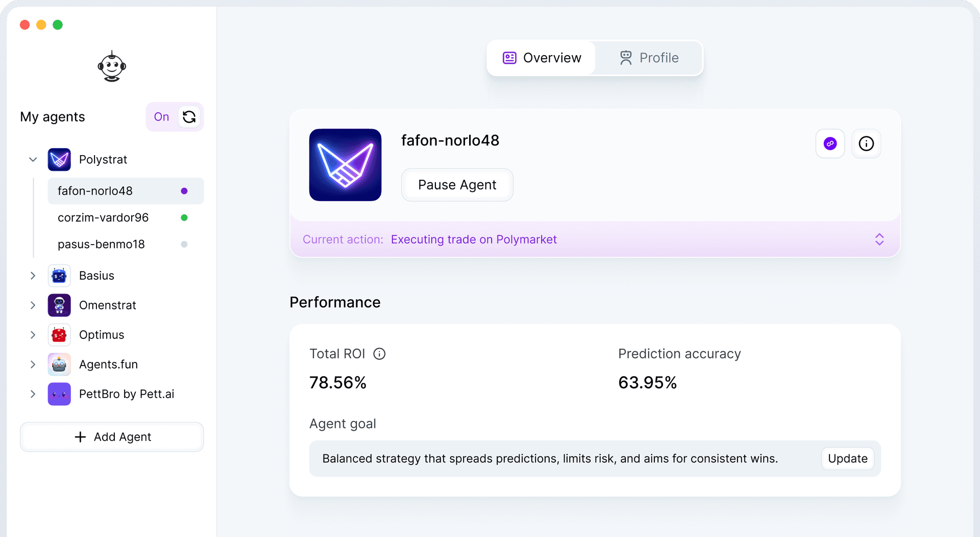Click the Omenstrat robot icon
The image size is (980, 537).
[x=59, y=305]
